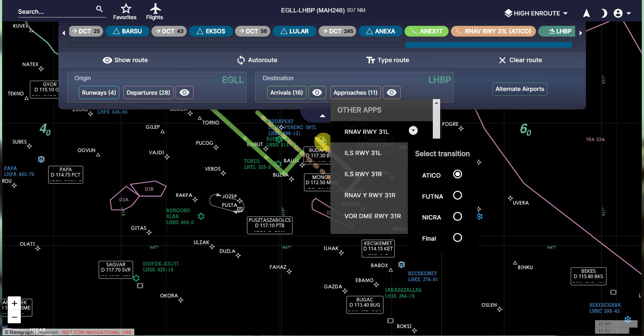Viewport: 644px width, 336px height.
Task: Select BARSU waypoint chip
Action: (x=127, y=31)
